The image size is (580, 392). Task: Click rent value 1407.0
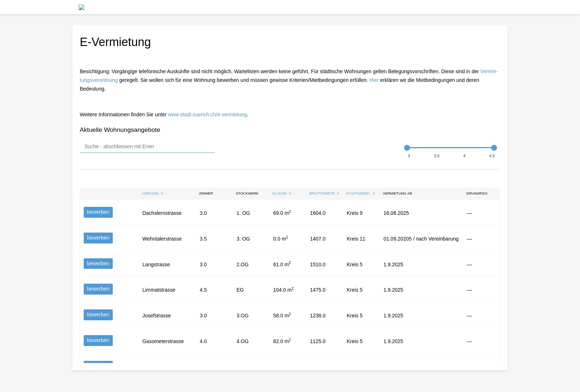pos(318,239)
